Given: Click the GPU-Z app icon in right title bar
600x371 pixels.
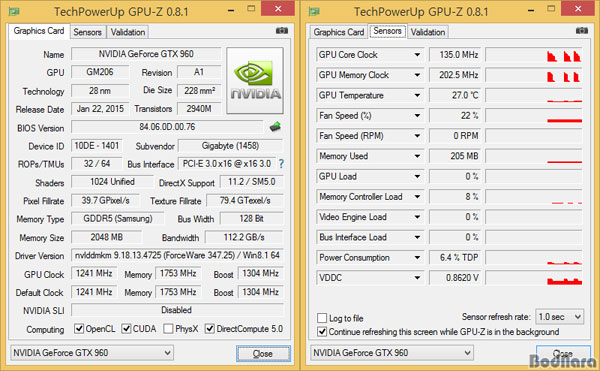Looking at the screenshot, I should pos(314,11).
